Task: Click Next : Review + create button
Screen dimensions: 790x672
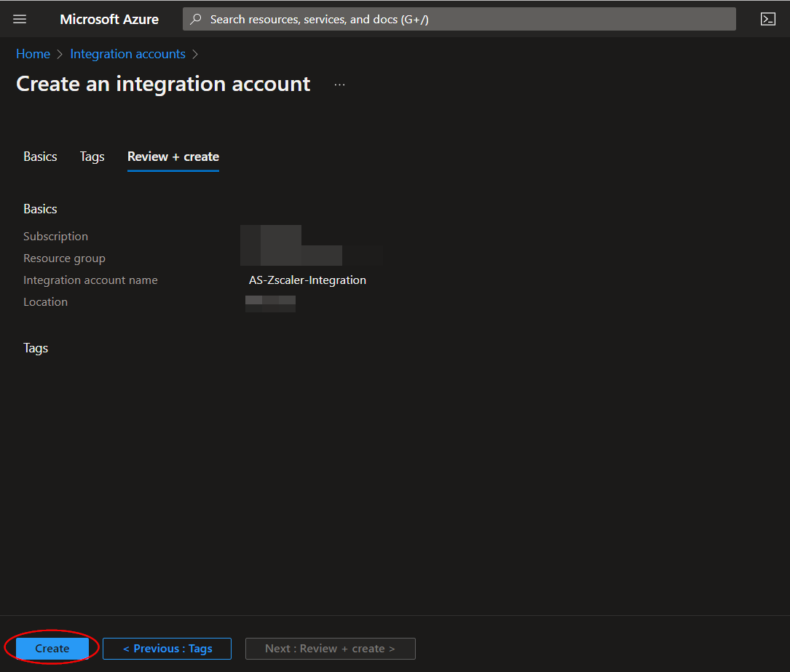Action: click(330, 648)
